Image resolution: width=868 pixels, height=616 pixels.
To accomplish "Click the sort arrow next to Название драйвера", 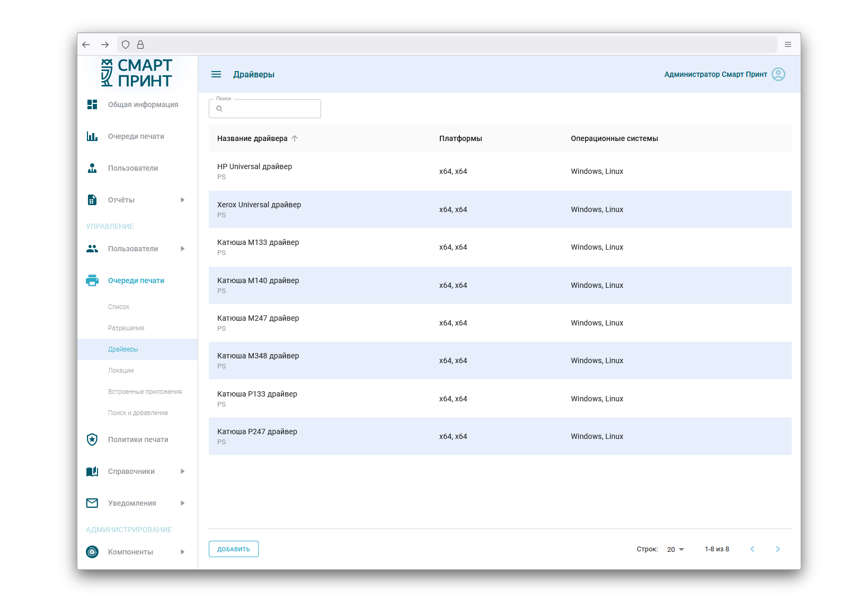I will pos(295,138).
